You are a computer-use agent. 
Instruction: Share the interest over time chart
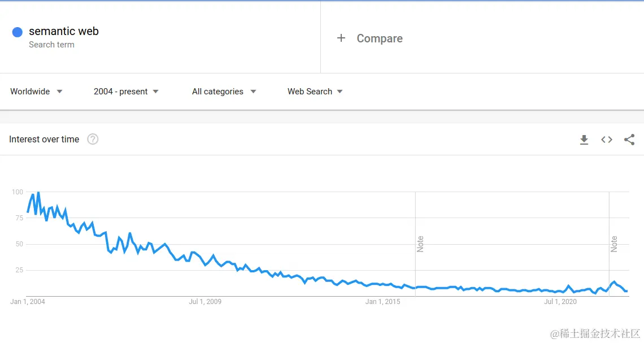click(629, 140)
